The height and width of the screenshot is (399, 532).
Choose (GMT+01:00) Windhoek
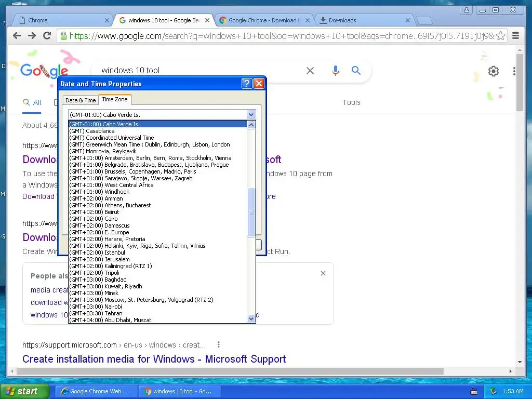(157, 192)
